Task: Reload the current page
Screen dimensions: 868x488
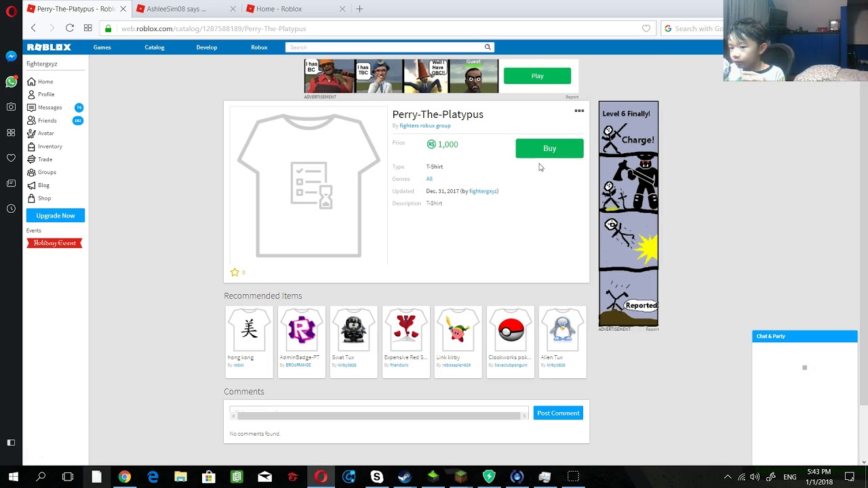Action: (70, 28)
